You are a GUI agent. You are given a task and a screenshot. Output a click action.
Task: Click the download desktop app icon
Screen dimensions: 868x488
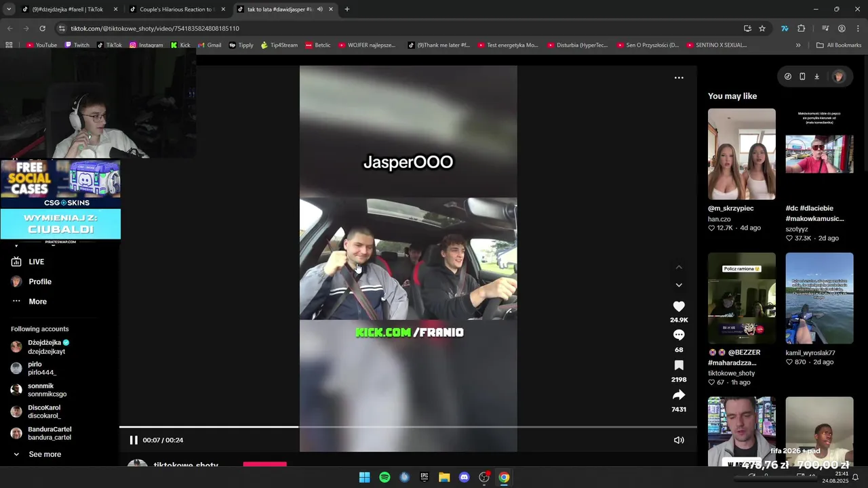(816, 77)
